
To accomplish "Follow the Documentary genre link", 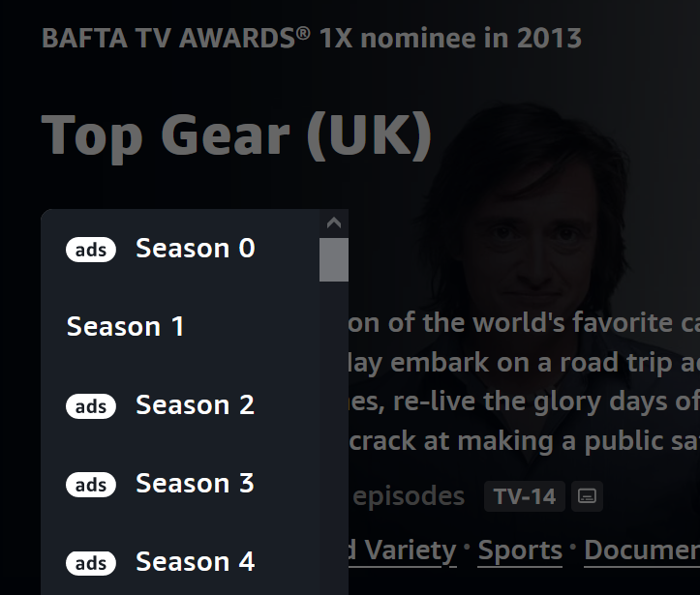I will coord(641,550).
